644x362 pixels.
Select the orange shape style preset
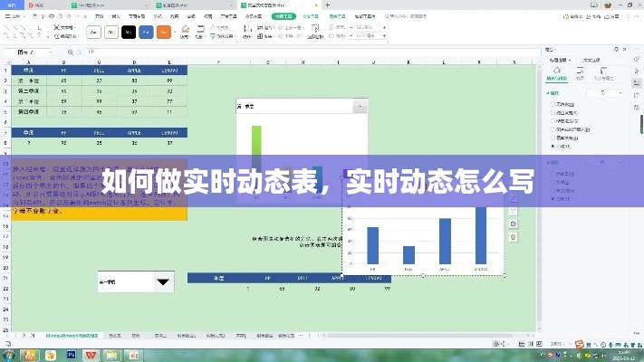coord(163,32)
